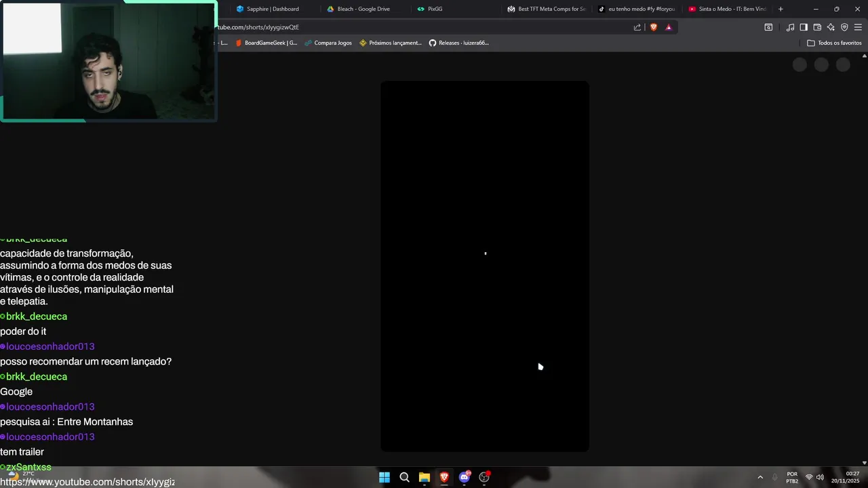The height and width of the screenshot is (488, 868).
Task: Open Discord from the taskbar
Action: 465,477
